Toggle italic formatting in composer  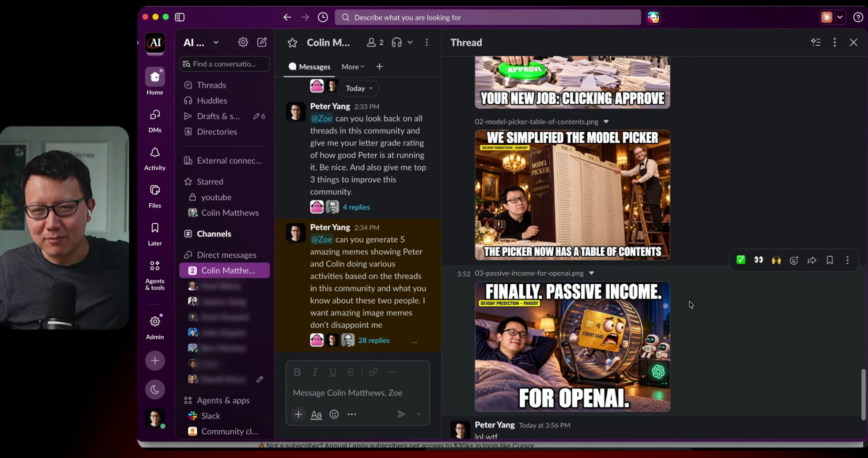click(315, 372)
